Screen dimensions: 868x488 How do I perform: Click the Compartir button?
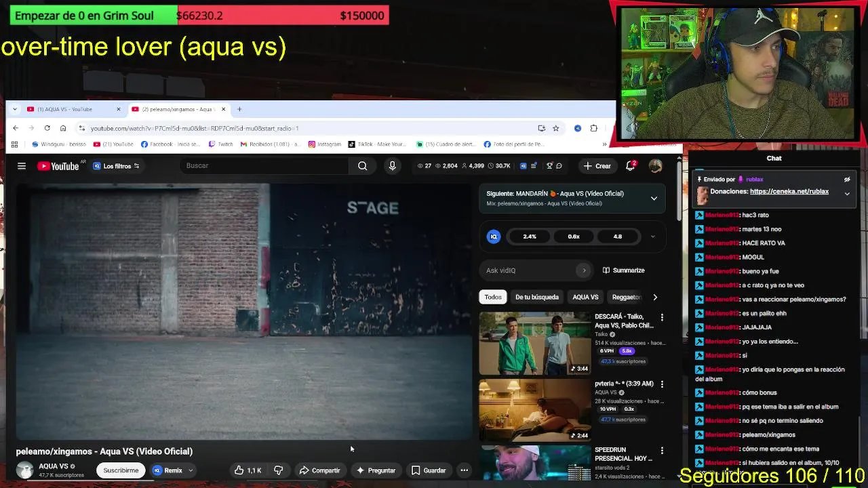click(319, 470)
